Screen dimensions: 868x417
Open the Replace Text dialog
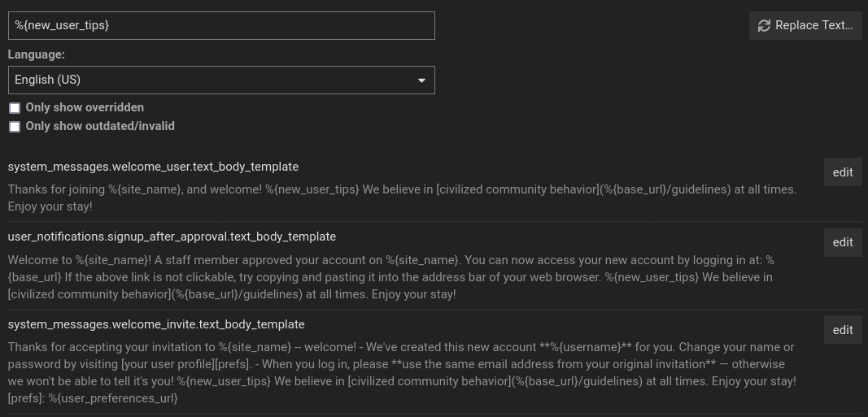(805, 25)
